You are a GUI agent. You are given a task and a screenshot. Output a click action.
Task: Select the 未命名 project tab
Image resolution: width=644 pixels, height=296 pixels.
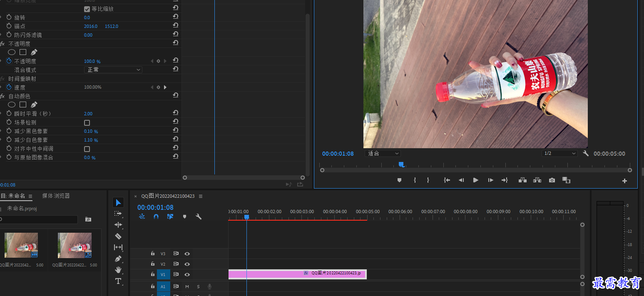13,196
